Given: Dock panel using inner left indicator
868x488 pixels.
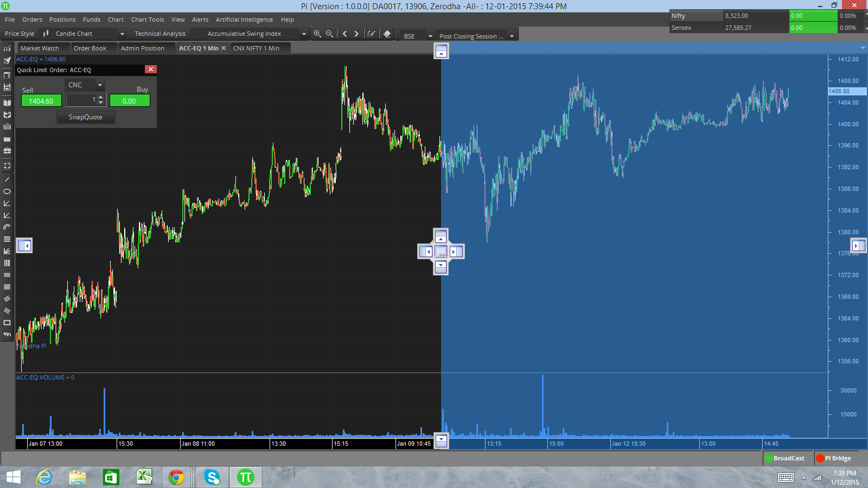Looking at the screenshot, I should 426,252.
